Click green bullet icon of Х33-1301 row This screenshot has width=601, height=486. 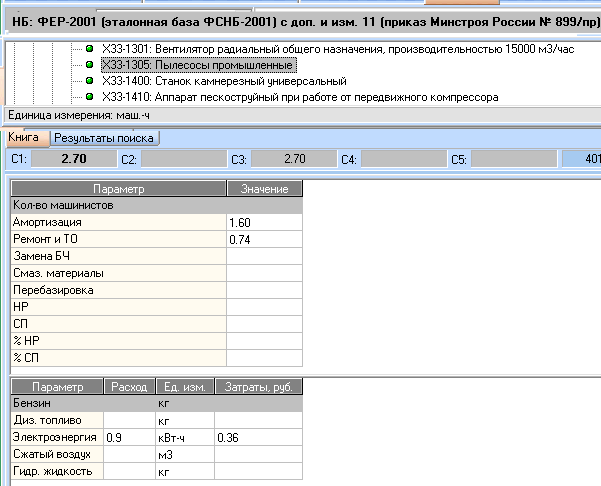[89, 49]
